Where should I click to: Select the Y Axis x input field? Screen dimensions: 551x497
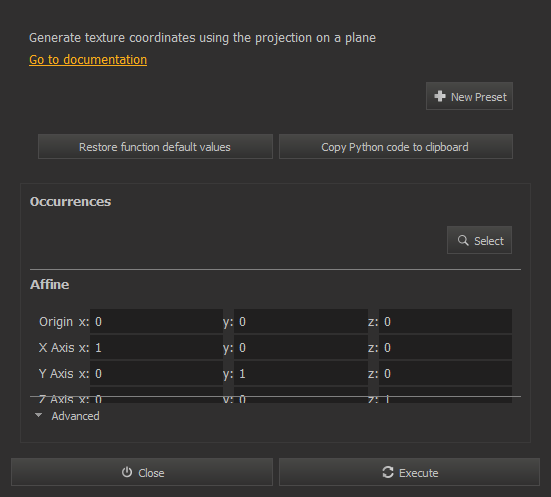pos(156,373)
